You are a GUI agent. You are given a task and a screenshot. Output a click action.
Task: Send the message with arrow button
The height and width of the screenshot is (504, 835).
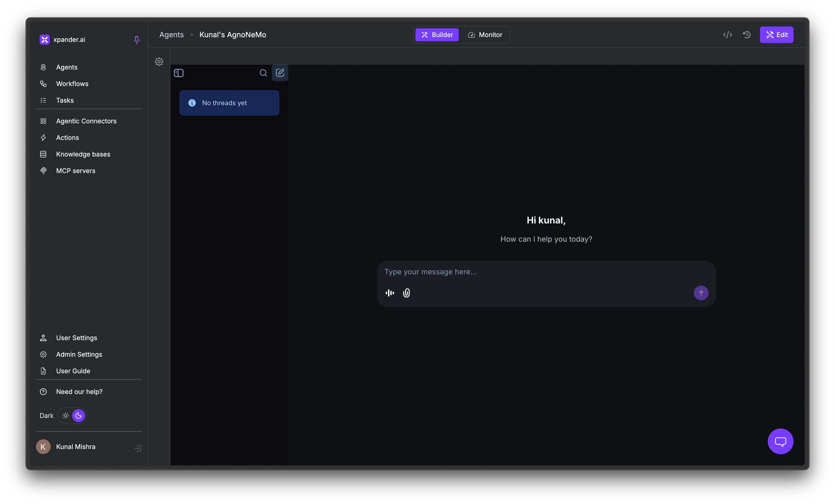(701, 293)
